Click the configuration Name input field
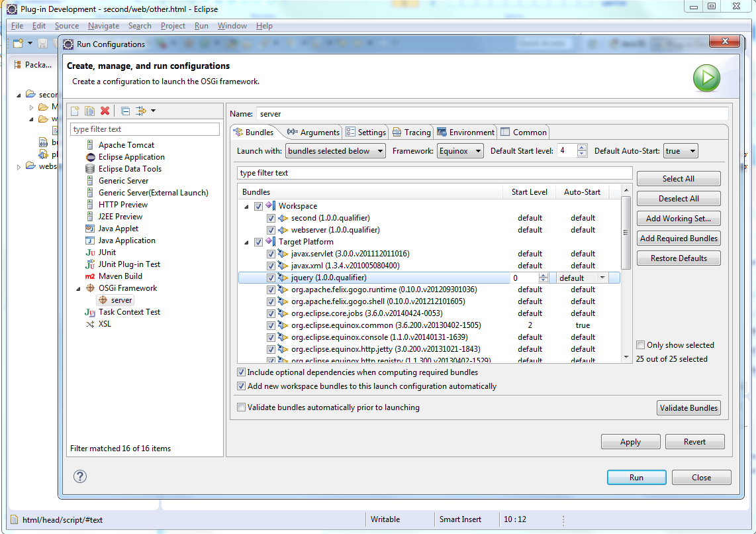Image resolution: width=756 pixels, height=534 pixels. [492, 114]
